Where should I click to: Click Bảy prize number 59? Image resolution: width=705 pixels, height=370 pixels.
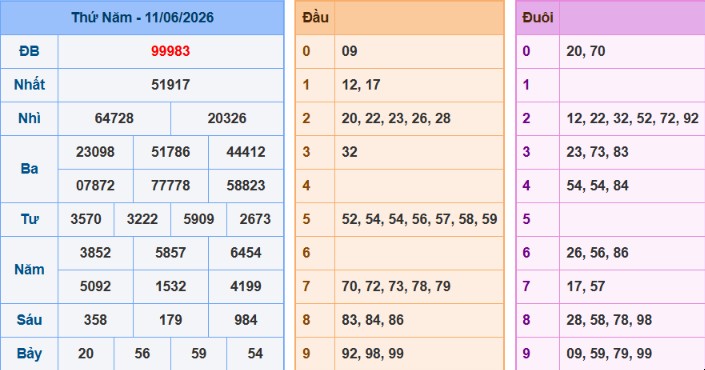(x=199, y=353)
